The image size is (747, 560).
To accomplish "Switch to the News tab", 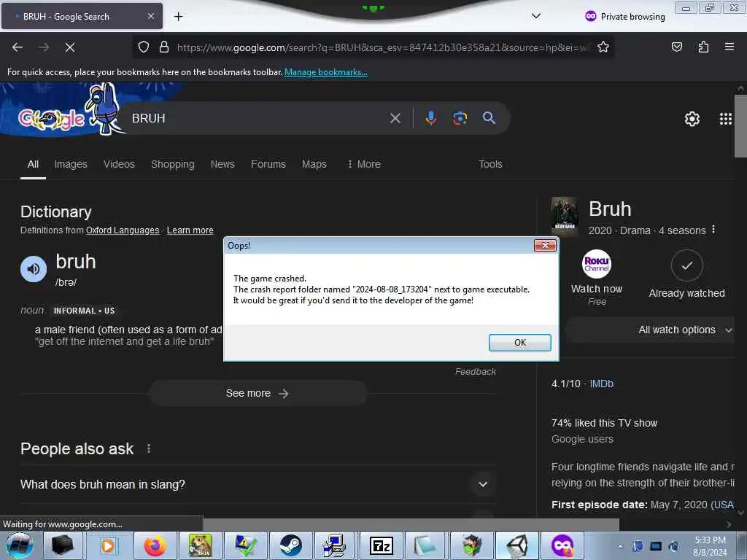I will point(222,164).
